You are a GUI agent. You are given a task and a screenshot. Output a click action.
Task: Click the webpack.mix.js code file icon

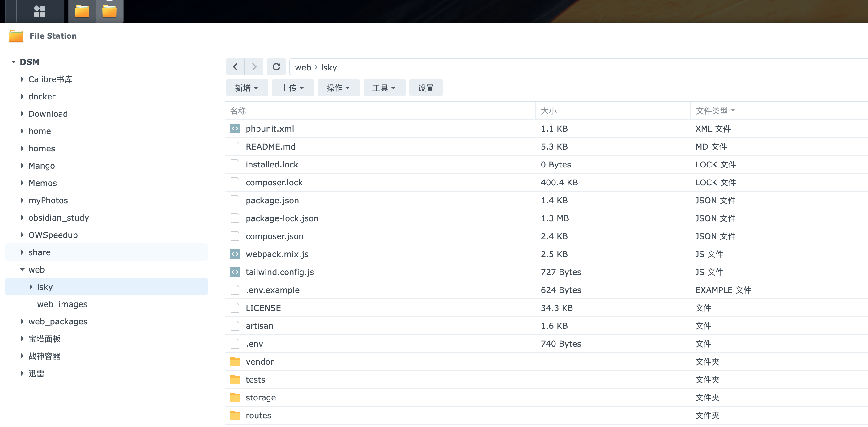[x=235, y=254]
